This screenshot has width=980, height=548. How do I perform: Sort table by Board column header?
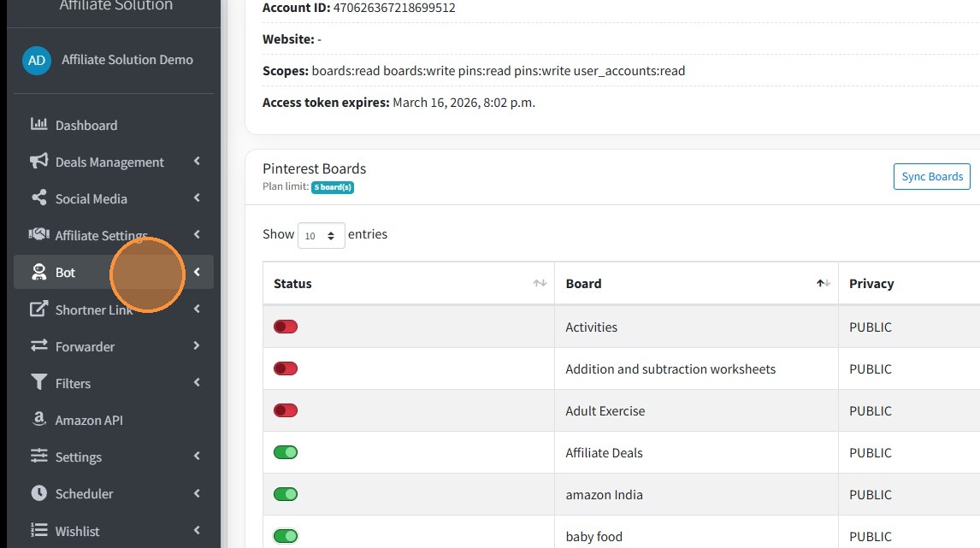[584, 284]
